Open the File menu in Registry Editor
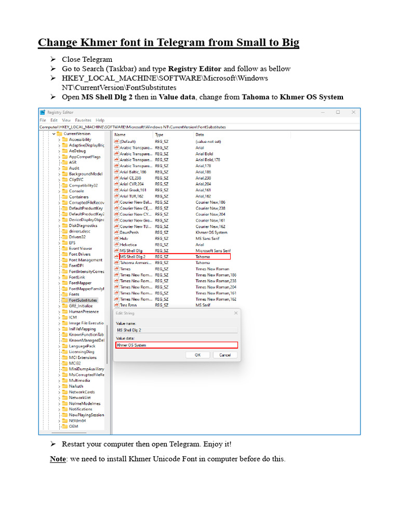The image size is (399, 532). coord(43,120)
